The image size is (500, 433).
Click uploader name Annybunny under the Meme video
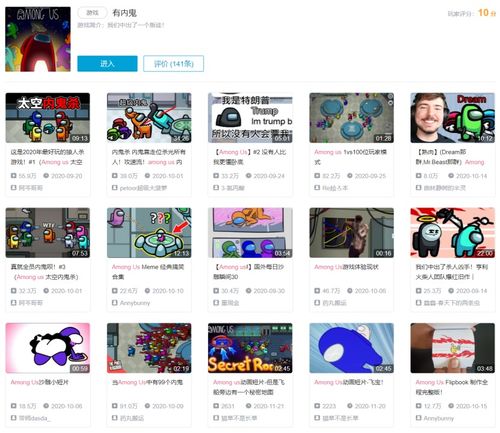135,303
